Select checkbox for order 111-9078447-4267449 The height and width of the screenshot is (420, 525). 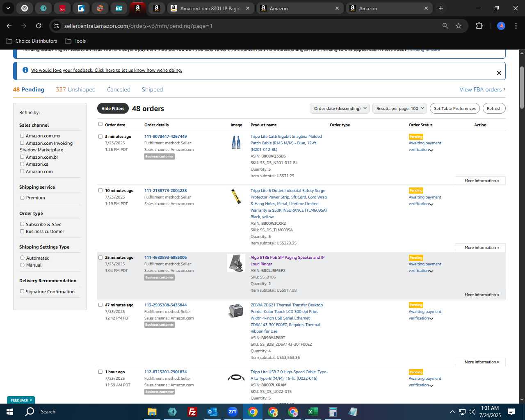coord(100,137)
